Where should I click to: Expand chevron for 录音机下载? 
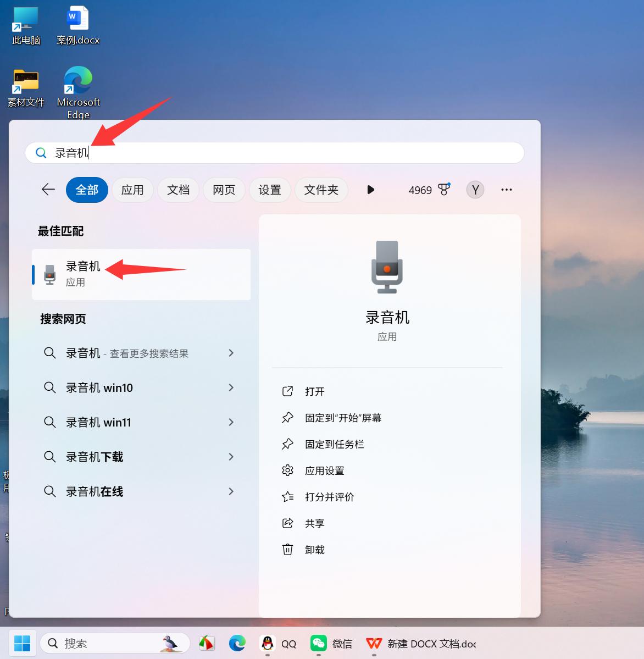231,457
